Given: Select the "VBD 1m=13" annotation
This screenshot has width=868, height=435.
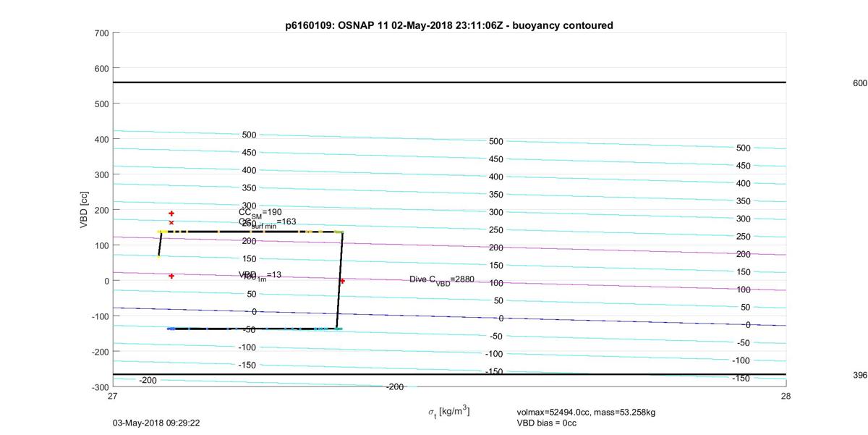Looking at the screenshot, I should pos(260,276).
